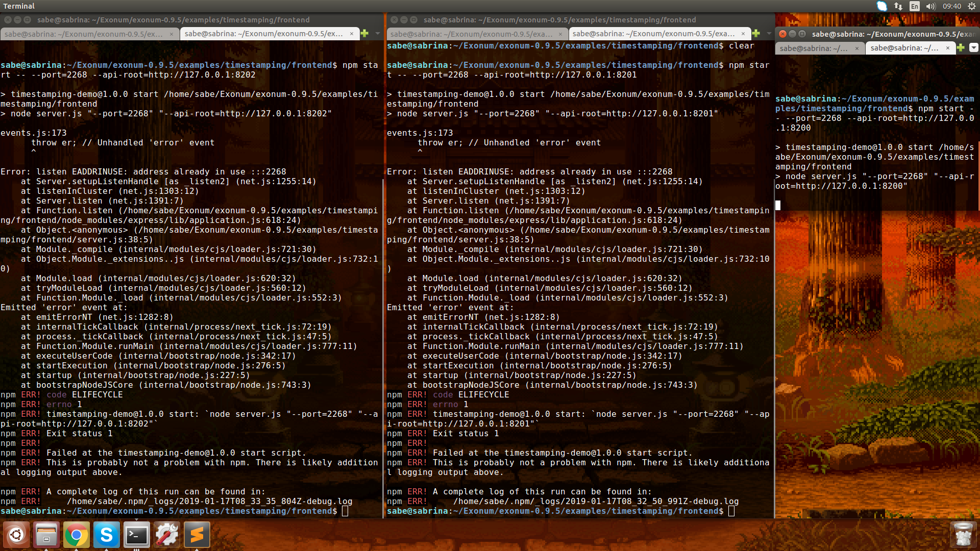
Task: Add new tab in right terminal window
Action: [x=961, y=48]
